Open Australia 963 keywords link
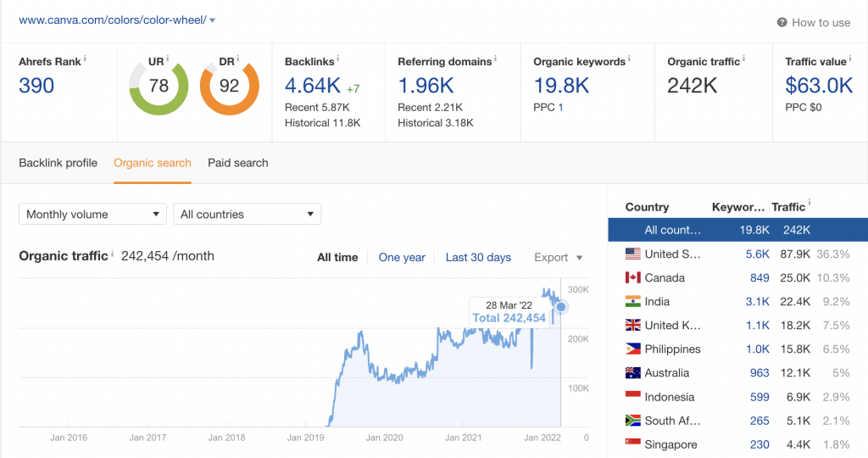The width and height of the screenshot is (868, 458). 759,373
